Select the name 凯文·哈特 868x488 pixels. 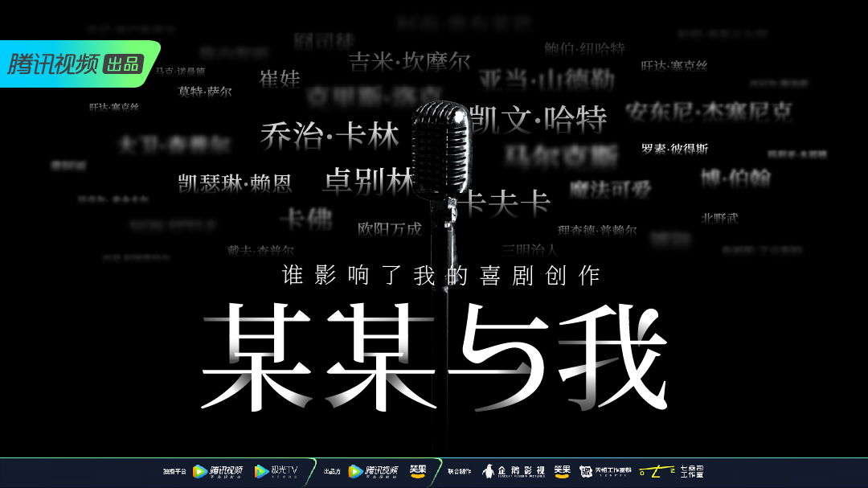pos(538,120)
